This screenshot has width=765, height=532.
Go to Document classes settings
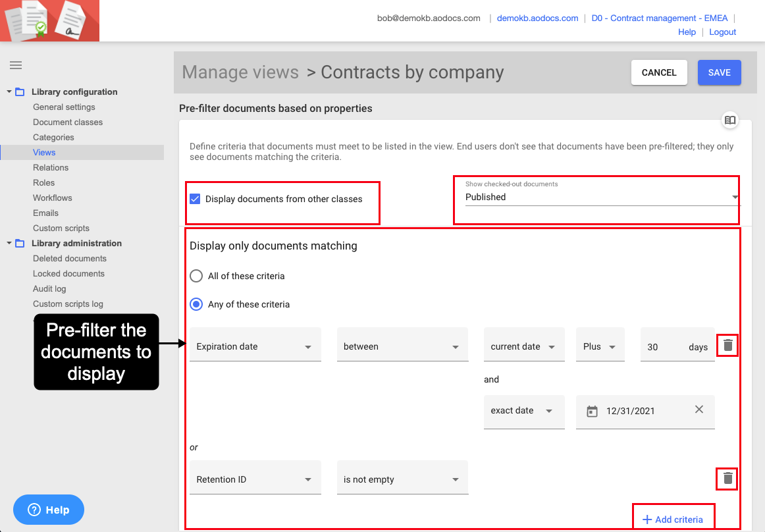pyautogui.click(x=68, y=122)
